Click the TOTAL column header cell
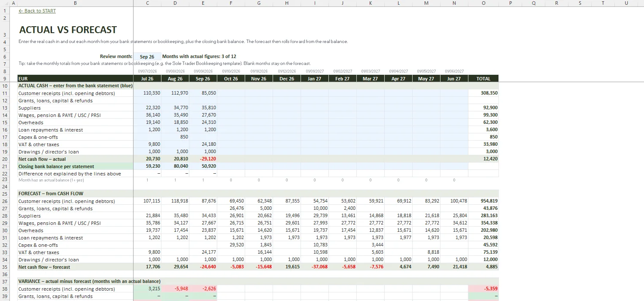The height and width of the screenshot is (301, 644). (483, 79)
